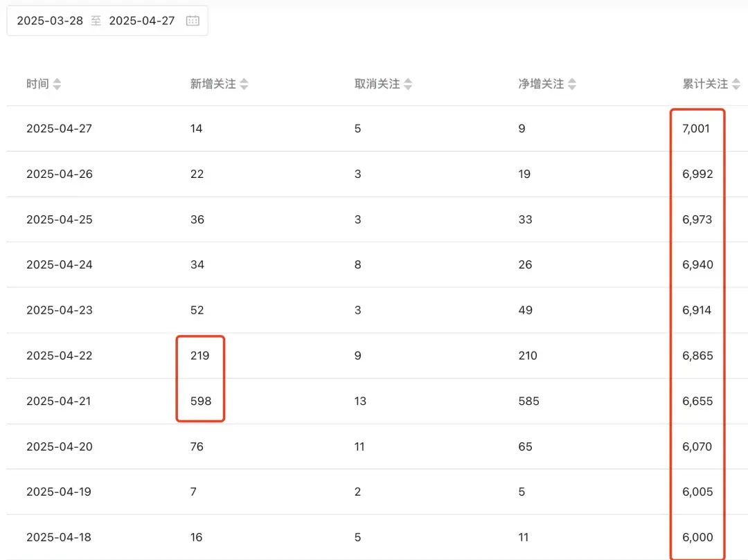This screenshot has height=560, width=748.
Task: Sort by 取消关注 column sort icon
Action: pos(408,84)
